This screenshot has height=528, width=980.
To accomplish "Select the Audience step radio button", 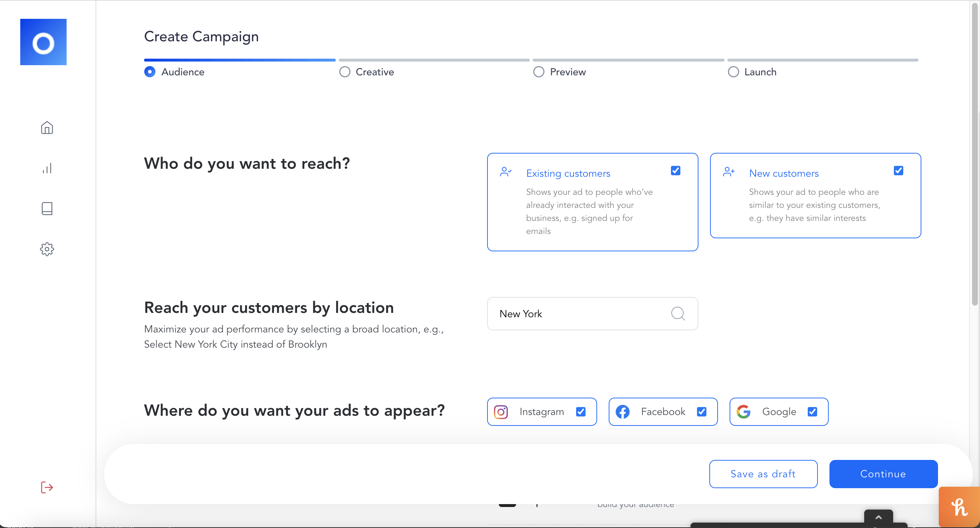I will coord(149,72).
